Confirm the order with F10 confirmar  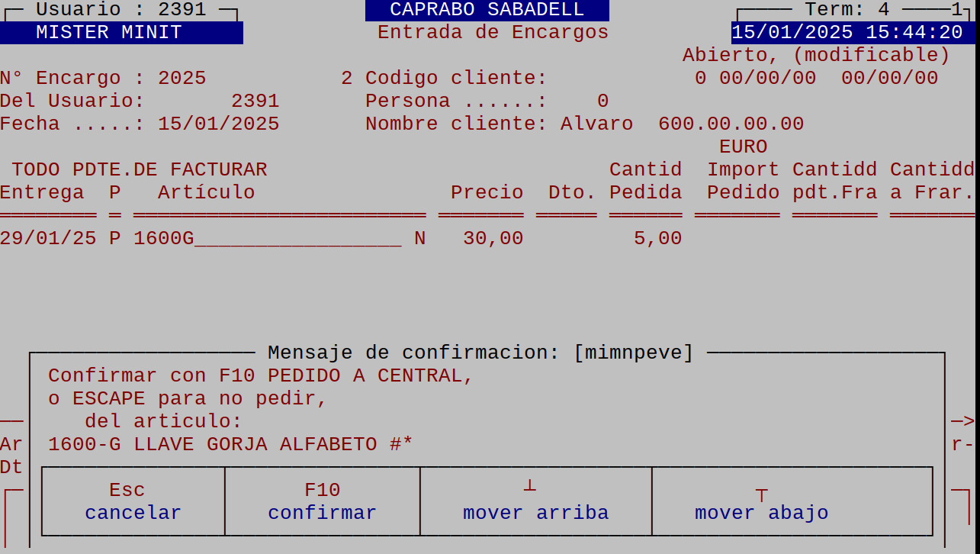320,501
